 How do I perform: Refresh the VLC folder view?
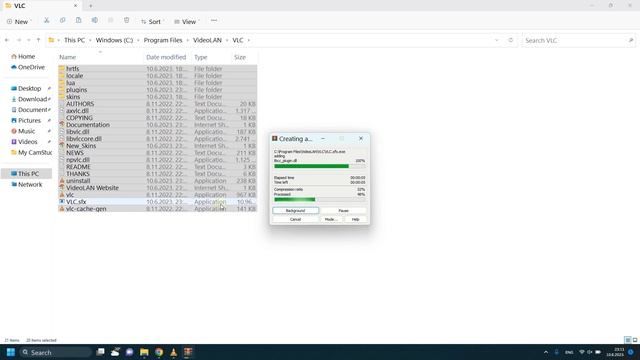[510, 40]
